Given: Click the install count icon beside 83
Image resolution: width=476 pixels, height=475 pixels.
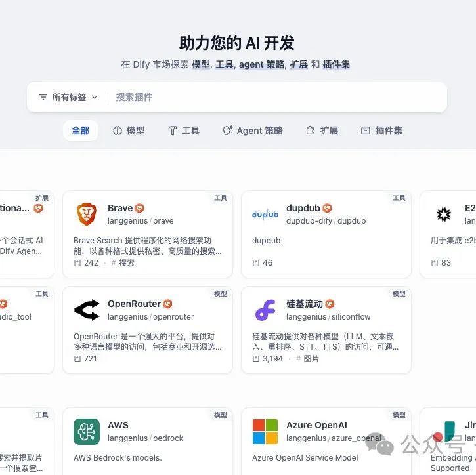Looking at the screenshot, I should coord(435,263).
